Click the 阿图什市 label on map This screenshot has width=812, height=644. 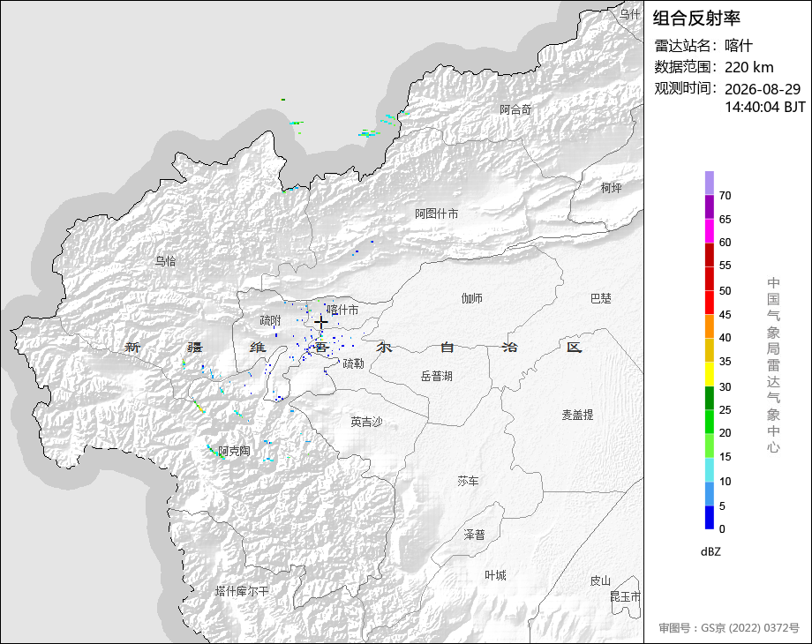(437, 213)
